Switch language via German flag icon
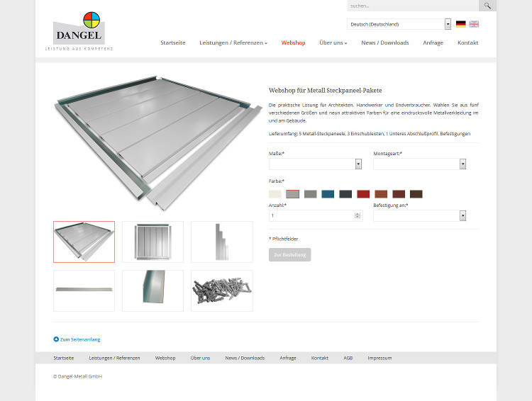This screenshot has height=401, width=532. point(460,24)
